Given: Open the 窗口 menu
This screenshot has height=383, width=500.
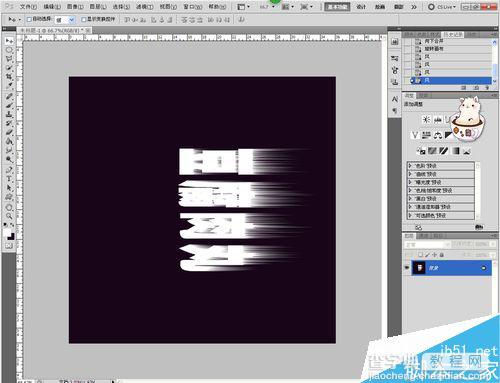Looking at the screenshot, I should tap(193, 7).
